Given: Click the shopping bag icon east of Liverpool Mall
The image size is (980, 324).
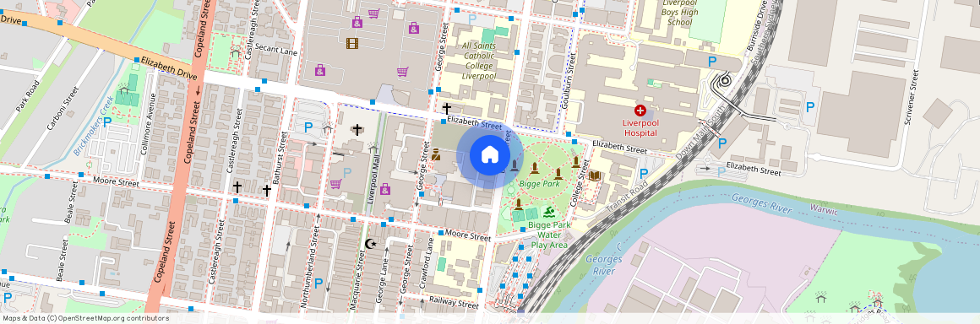Looking at the screenshot, I should pyautogui.click(x=385, y=189).
